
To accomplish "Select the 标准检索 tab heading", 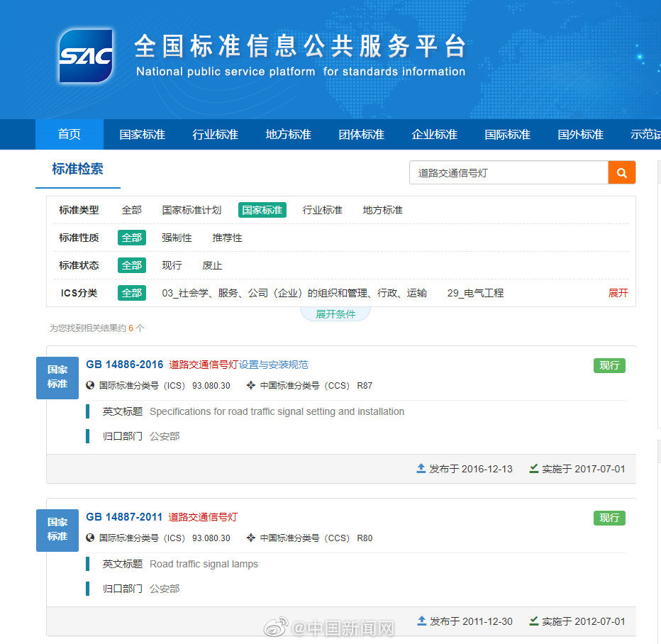I will (77, 169).
